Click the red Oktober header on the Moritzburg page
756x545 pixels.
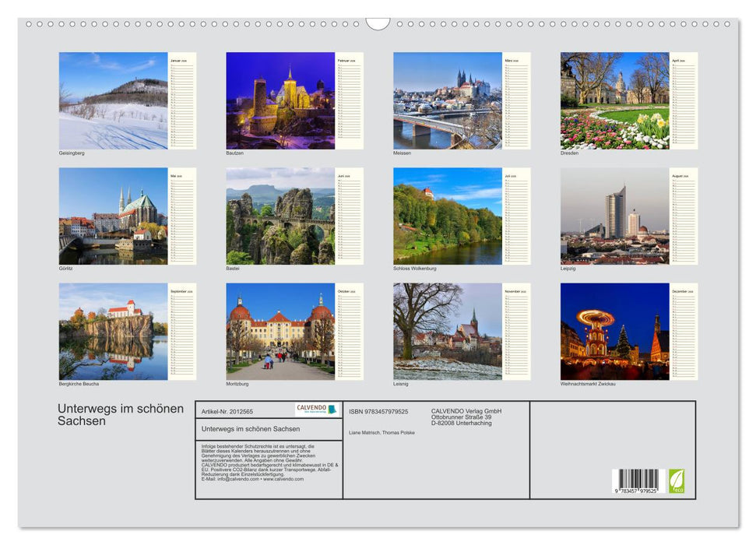tap(346, 291)
